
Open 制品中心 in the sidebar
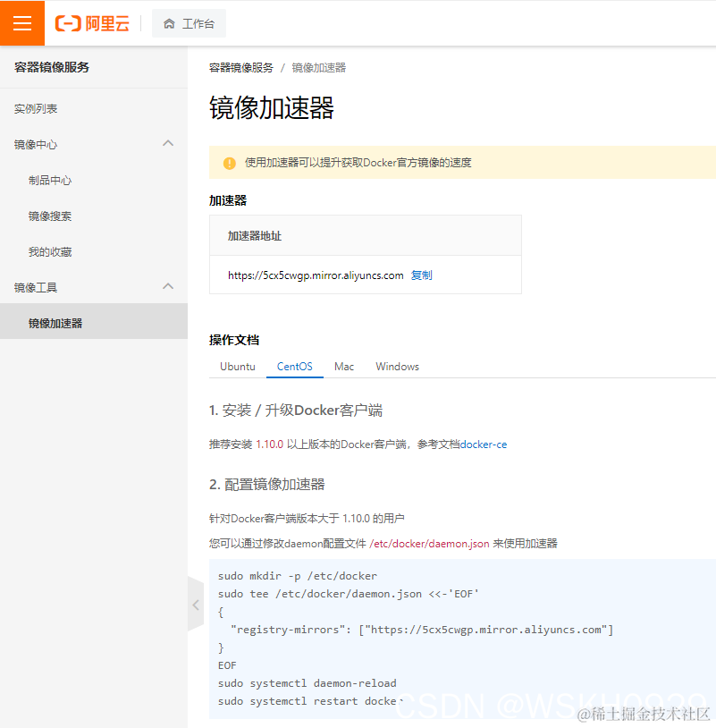(x=50, y=180)
